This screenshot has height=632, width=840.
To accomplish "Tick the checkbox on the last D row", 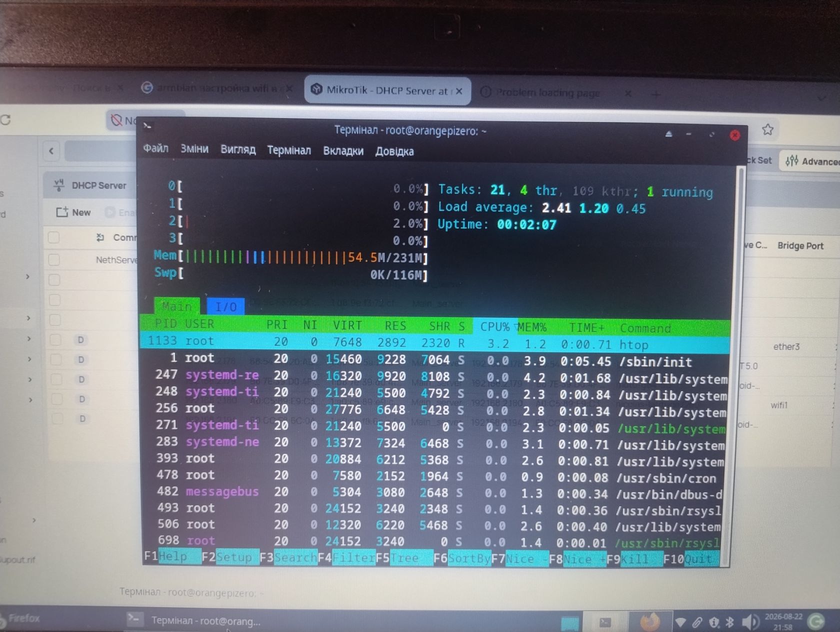I will point(57,418).
